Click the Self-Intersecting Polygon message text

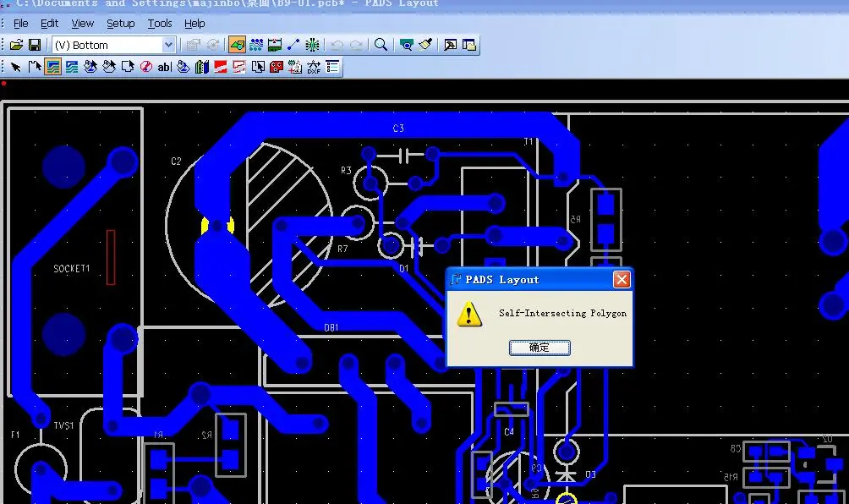coord(562,313)
